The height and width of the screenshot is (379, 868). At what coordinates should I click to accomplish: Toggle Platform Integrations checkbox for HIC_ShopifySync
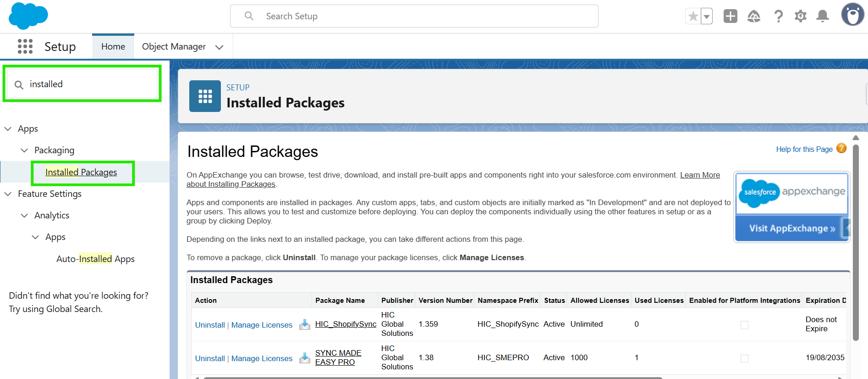pyautogui.click(x=745, y=325)
